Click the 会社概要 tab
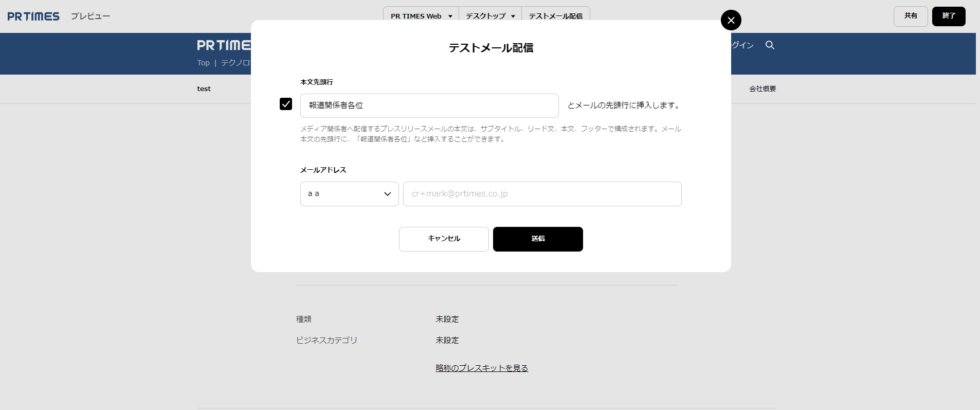This screenshot has height=410, width=980. point(762,89)
